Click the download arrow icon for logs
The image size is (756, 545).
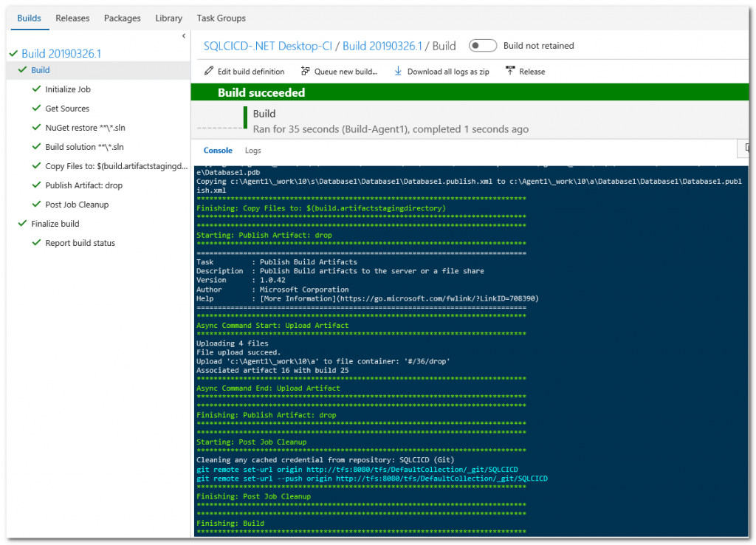[x=398, y=71]
